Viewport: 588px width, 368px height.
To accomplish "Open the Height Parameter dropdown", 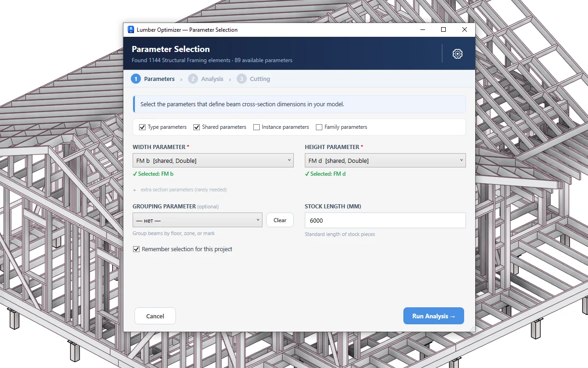I will point(385,161).
